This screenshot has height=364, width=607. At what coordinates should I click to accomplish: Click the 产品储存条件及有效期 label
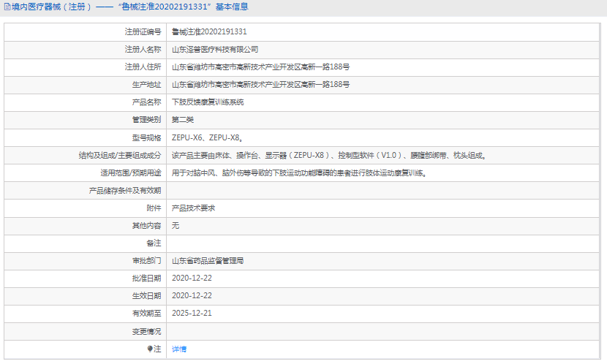click(x=124, y=191)
